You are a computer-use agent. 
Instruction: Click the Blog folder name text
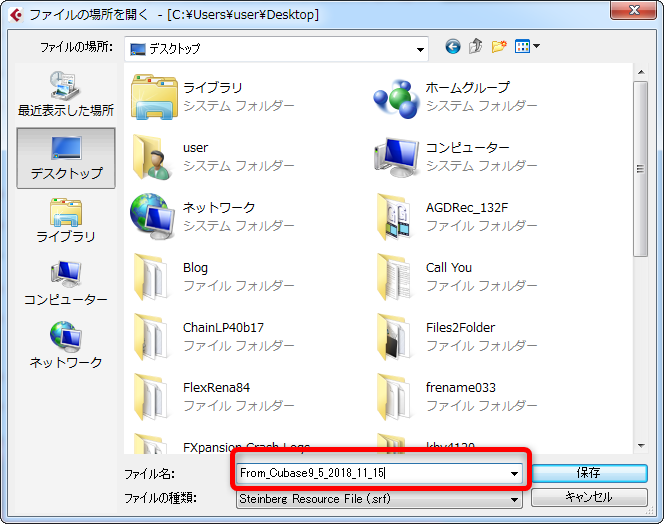pyautogui.click(x=195, y=268)
